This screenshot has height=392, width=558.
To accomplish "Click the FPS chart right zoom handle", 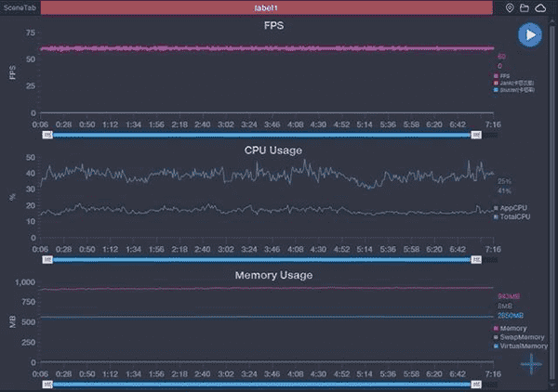I will (476, 136).
